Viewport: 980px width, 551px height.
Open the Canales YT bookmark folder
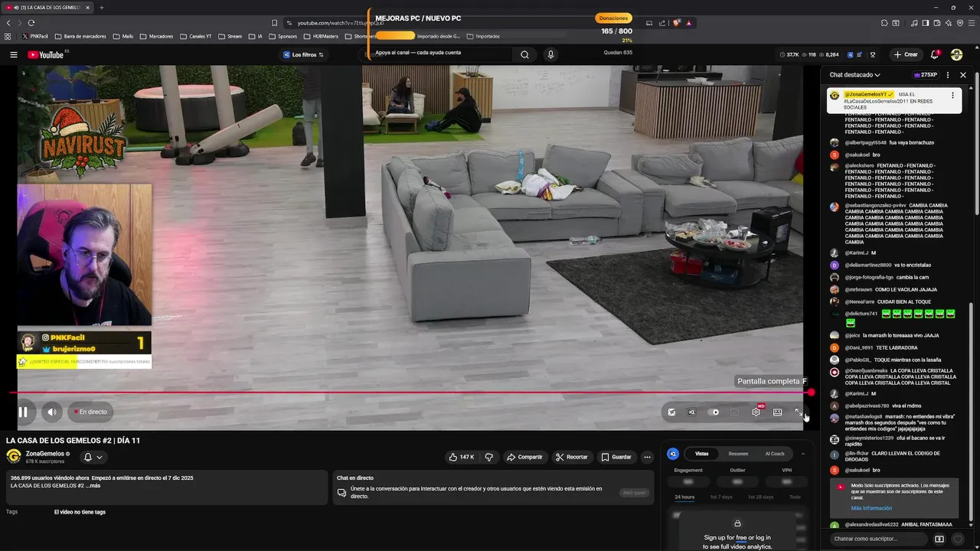click(x=196, y=36)
